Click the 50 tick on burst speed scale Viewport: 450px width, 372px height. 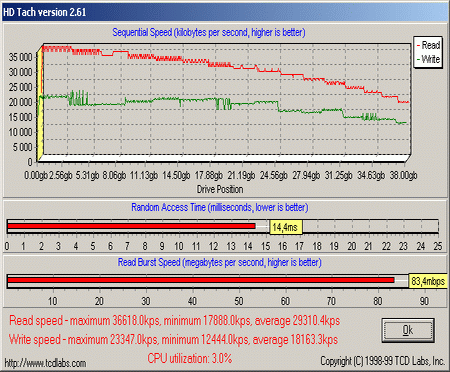[x=238, y=301]
